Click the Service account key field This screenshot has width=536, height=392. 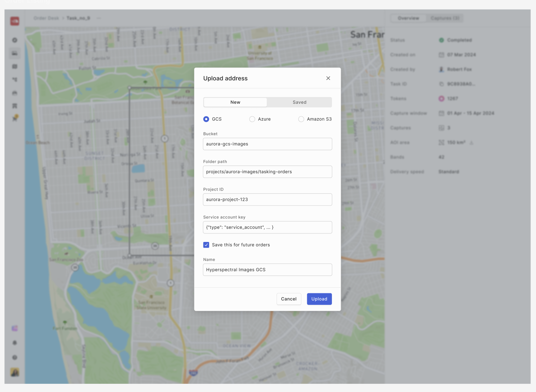coord(267,227)
